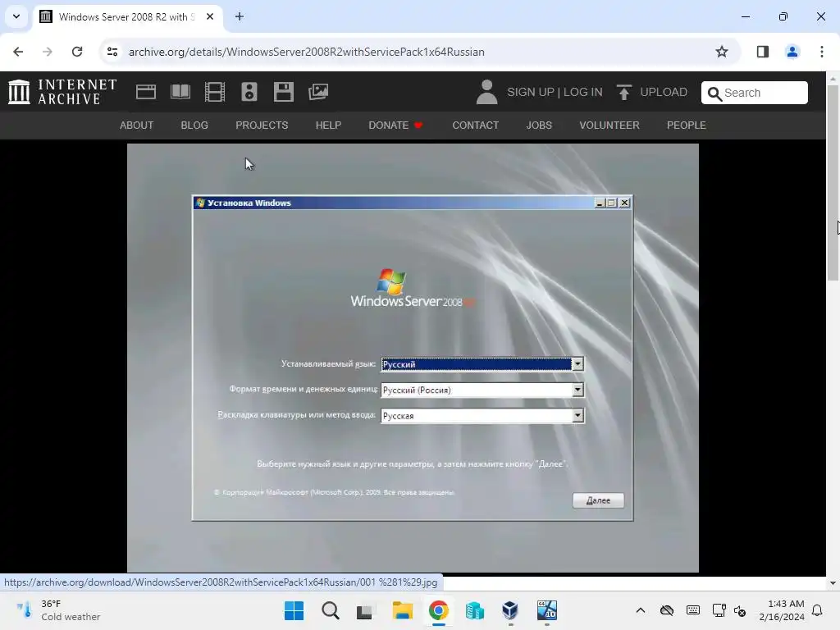Open the Audio speaker icon

pyautogui.click(x=249, y=92)
